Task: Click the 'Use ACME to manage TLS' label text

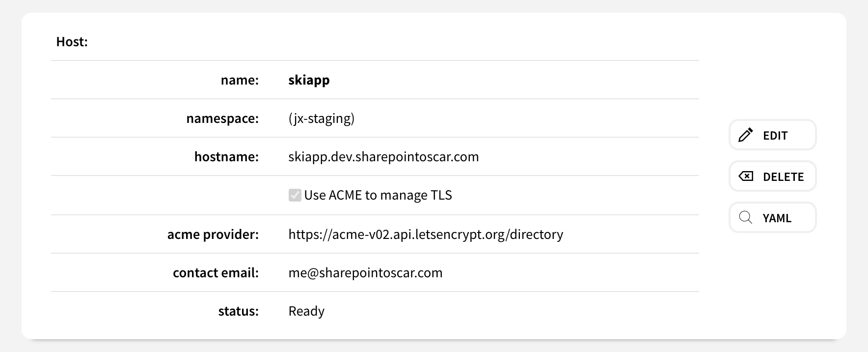Action: (378, 195)
